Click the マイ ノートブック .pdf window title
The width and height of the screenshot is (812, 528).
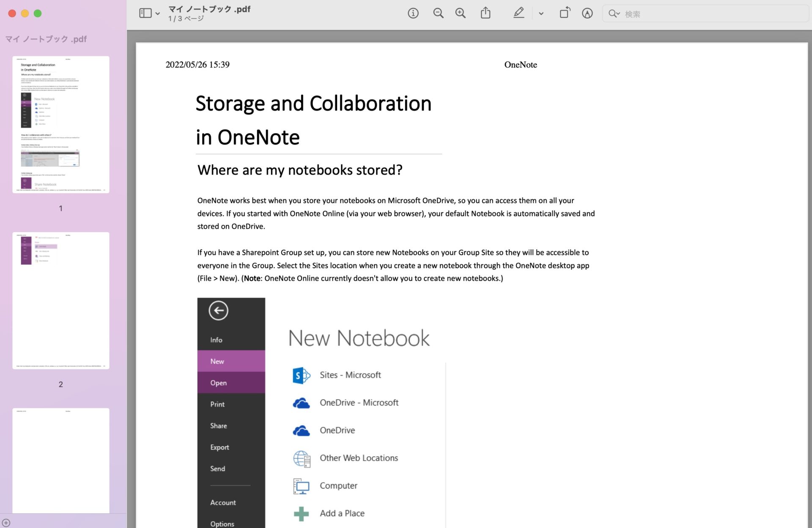[209, 9]
